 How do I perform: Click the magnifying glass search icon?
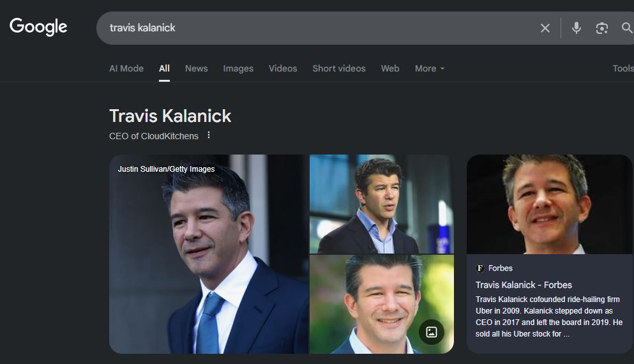coord(627,28)
